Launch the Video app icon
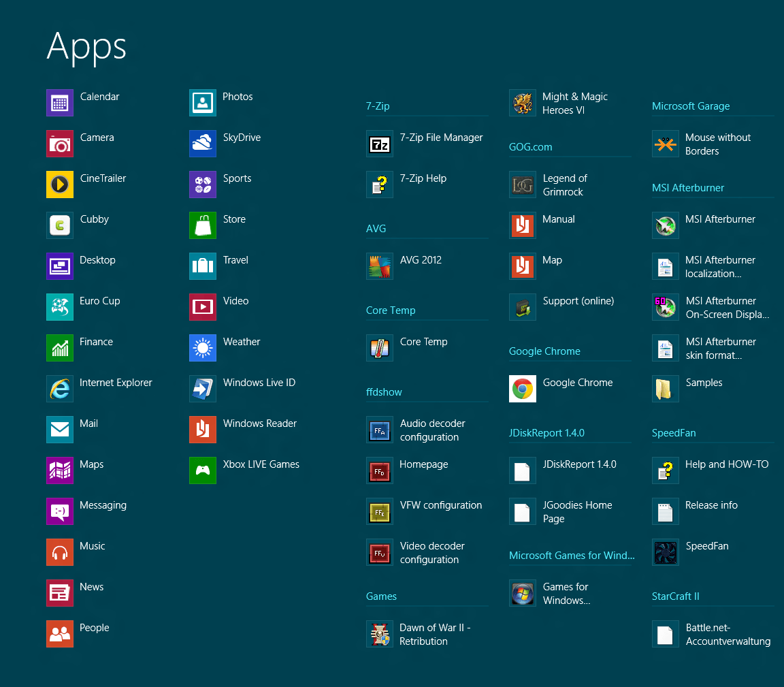The width and height of the screenshot is (784, 687). pyautogui.click(x=203, y=307)
